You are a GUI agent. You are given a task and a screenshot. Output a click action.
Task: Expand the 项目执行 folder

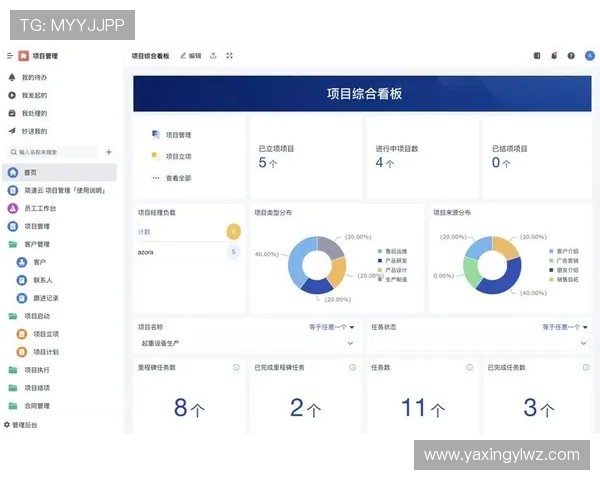tap(29, 370)
